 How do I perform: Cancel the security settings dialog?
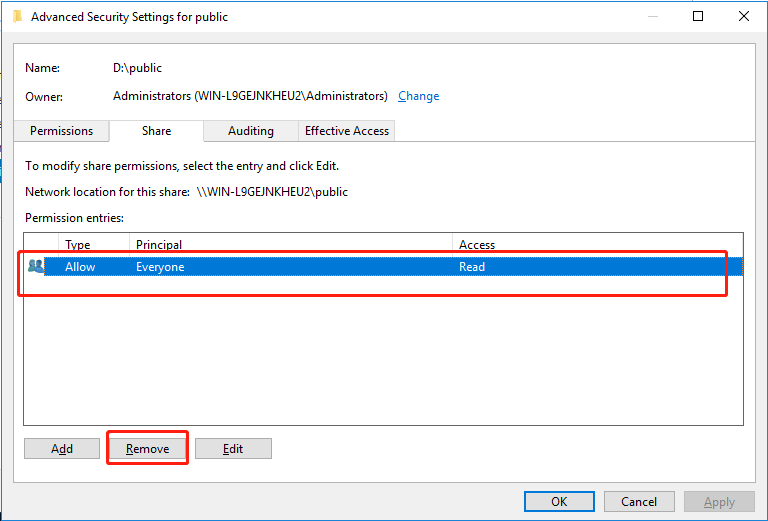[x=638, y=502]
